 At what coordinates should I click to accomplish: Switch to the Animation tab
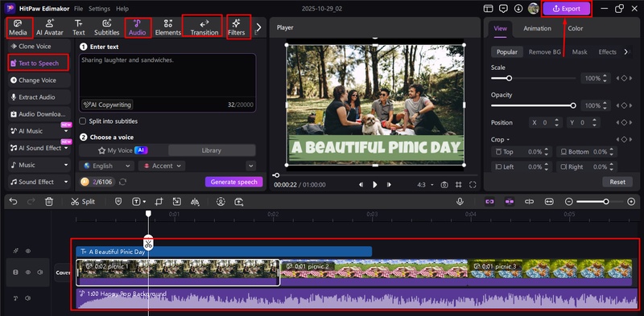537,28
